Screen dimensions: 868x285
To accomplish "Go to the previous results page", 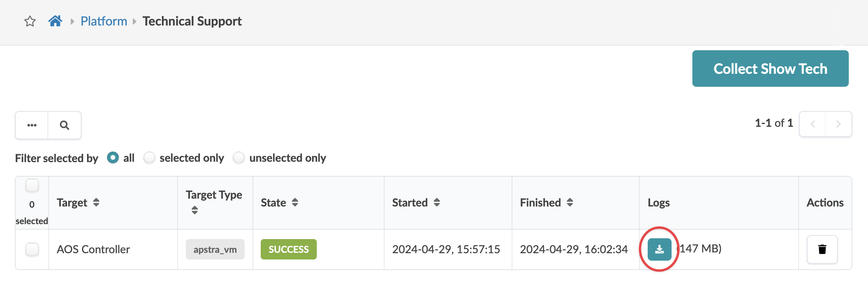I will click(813, 124).
